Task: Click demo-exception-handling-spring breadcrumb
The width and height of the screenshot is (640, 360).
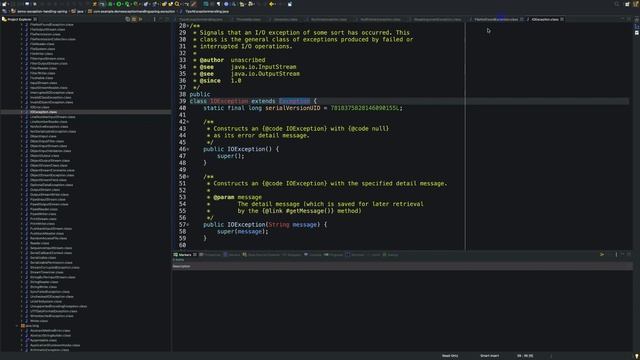Action: click(x=42, y=11)
